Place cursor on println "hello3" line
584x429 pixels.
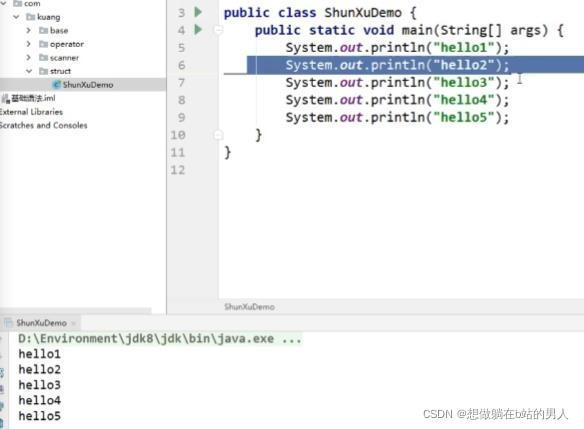point(397,83)
